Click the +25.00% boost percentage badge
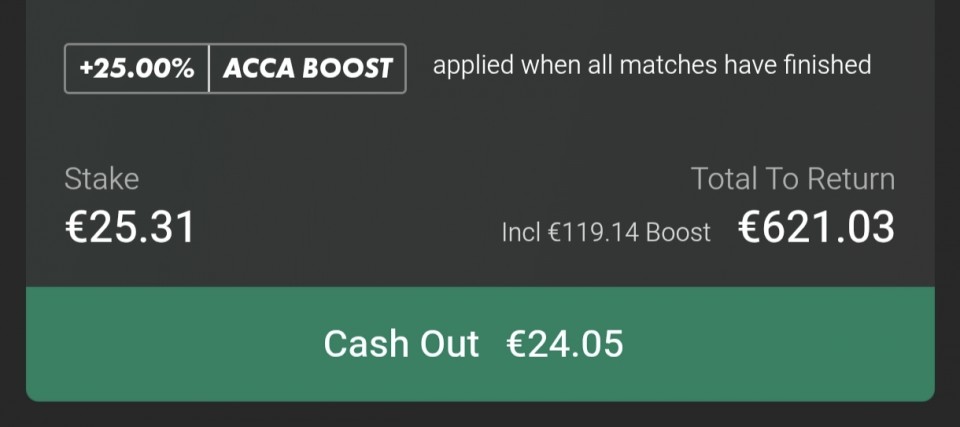 (137, 68)
